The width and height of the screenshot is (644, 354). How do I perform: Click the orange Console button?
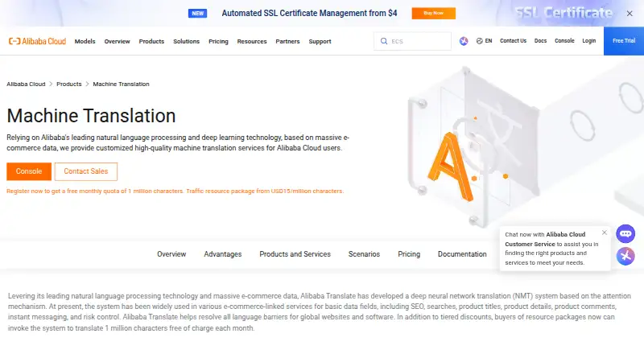[x=29, y=171]
